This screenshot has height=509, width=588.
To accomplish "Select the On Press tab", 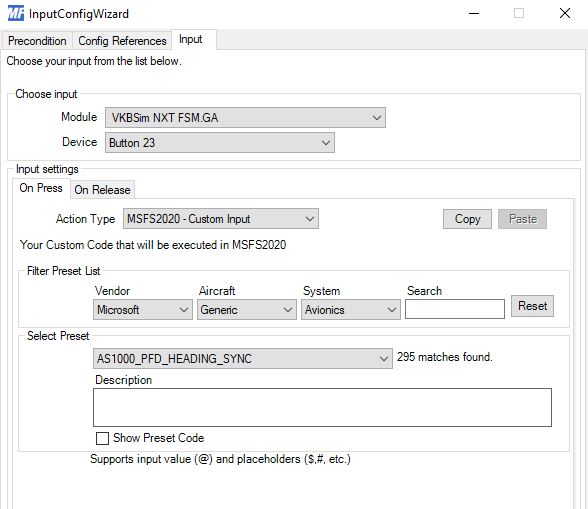I will tap(41, 188).
